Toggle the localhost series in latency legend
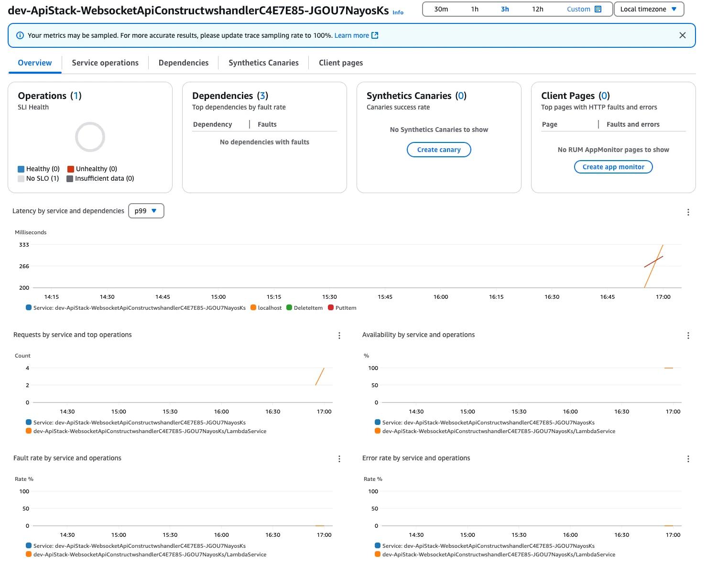This screenshot has height=565, width=728. (x=266, y=308)
